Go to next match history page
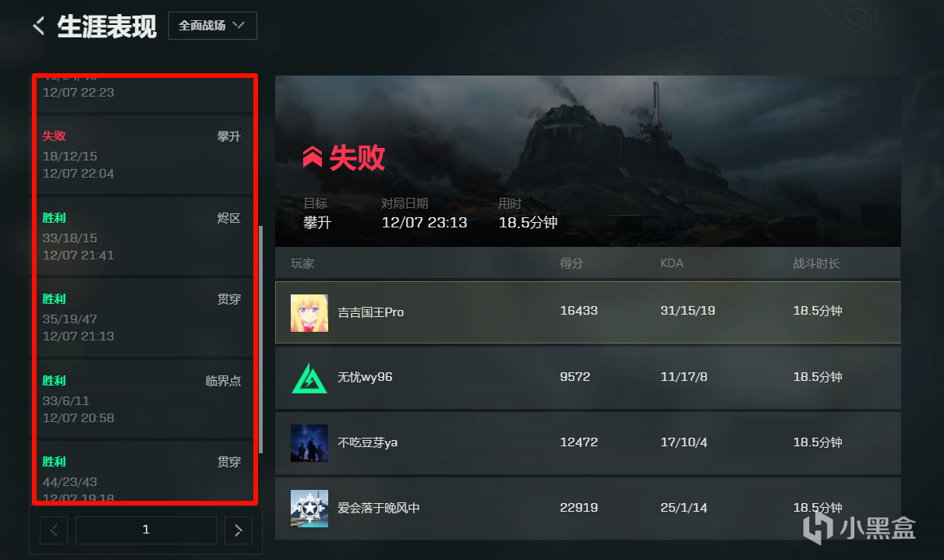This screenshot has height=560, width=944. (238, 530)
